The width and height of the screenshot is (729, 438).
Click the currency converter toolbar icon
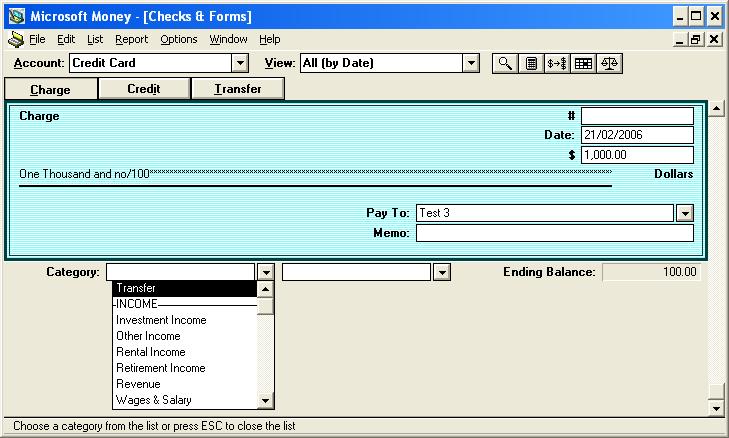[557, 63]
